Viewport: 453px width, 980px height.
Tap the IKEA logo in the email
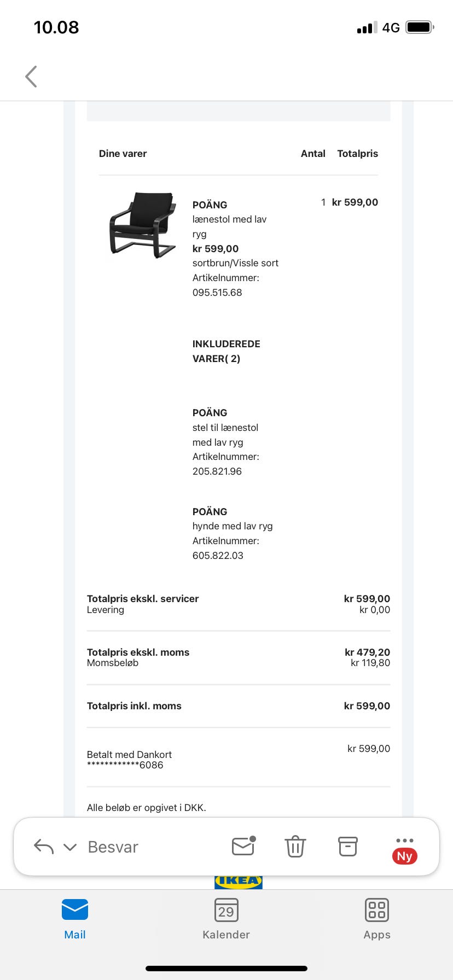(238, 881)
